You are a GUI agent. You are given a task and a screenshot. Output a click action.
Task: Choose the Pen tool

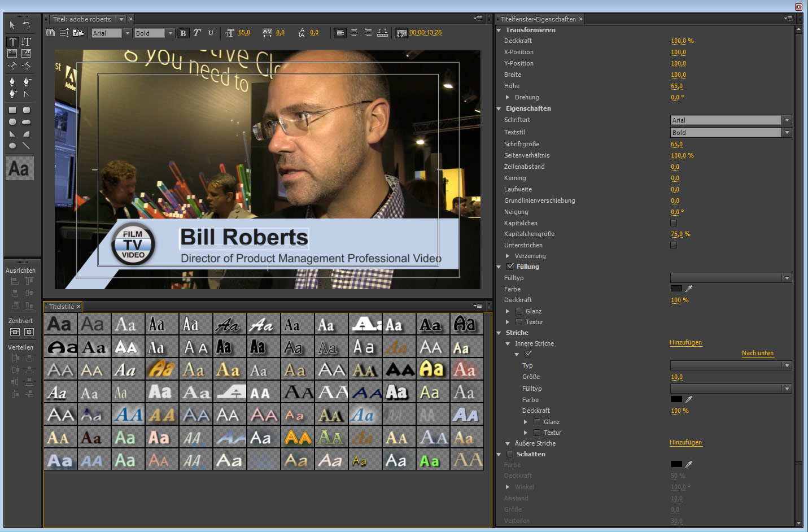[12, 82]
